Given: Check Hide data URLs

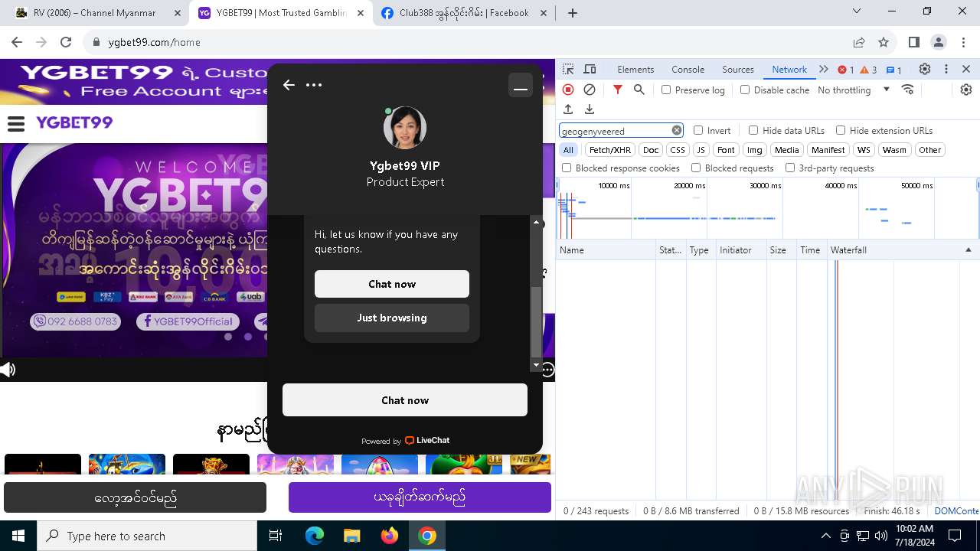Looking at the screenshot, I should pyautogui.click(x=753, y=130).
